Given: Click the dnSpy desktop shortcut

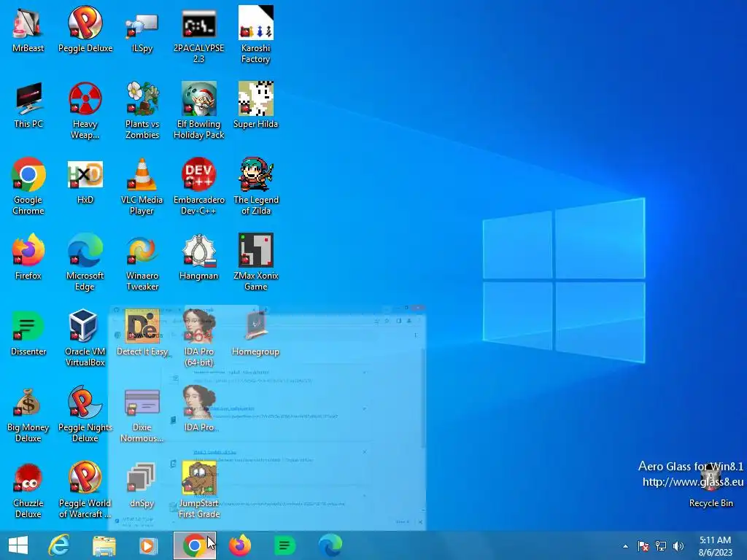Looking at the screenshot, I should pyautogui.click(x=142, y=484).
